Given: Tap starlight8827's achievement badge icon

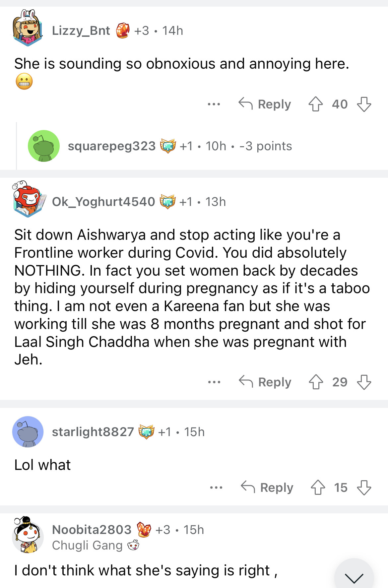Looking at the screenshot, I should click(x=146, y=432).
